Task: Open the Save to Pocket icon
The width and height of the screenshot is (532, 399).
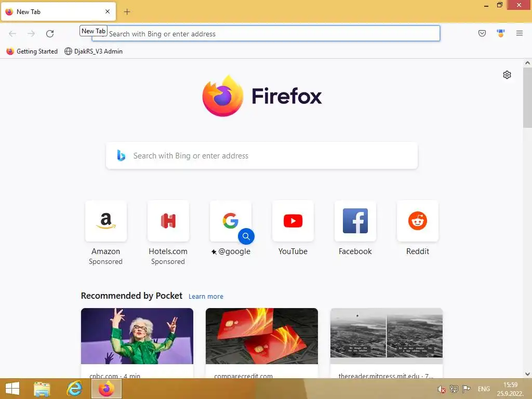Action: click(482, 33)
